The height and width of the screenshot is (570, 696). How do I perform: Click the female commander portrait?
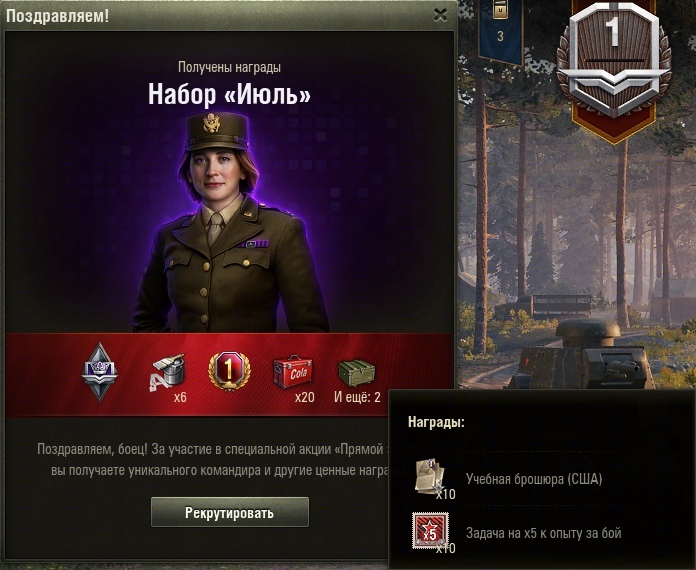pyautogui.click(x=231, y=222)
